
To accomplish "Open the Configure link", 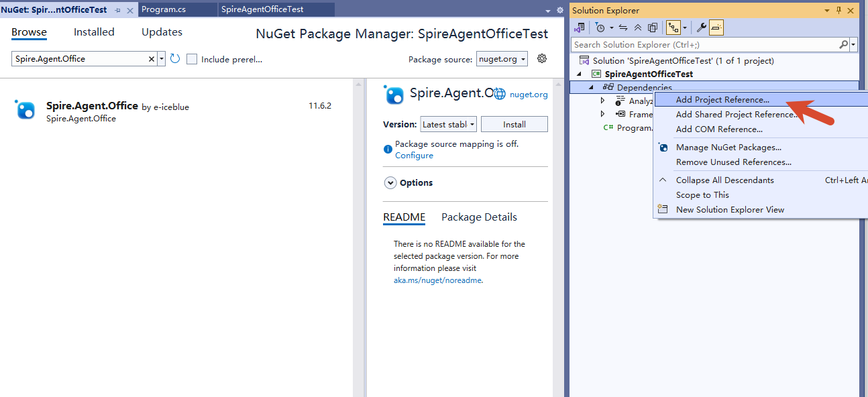I will [x=414, y=155].
